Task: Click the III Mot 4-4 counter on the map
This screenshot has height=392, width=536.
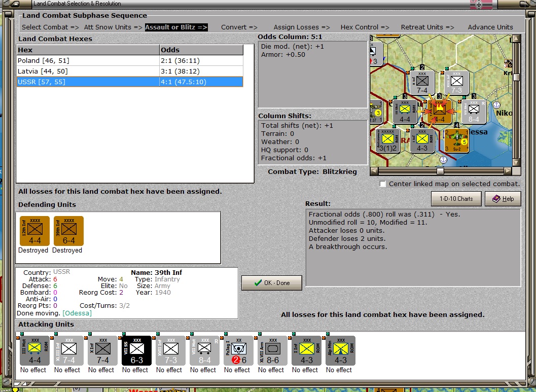Action: [x=405, y=112]
